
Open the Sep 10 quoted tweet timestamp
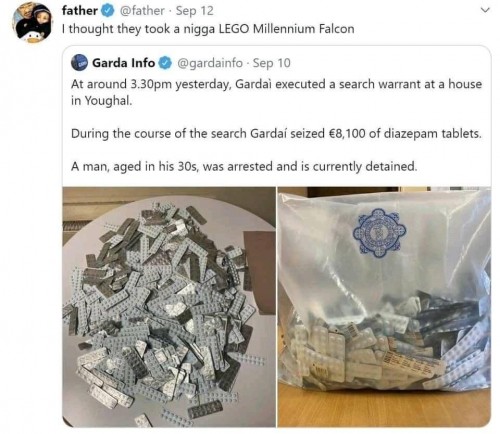pyautogui.click(x=271, y=63)
